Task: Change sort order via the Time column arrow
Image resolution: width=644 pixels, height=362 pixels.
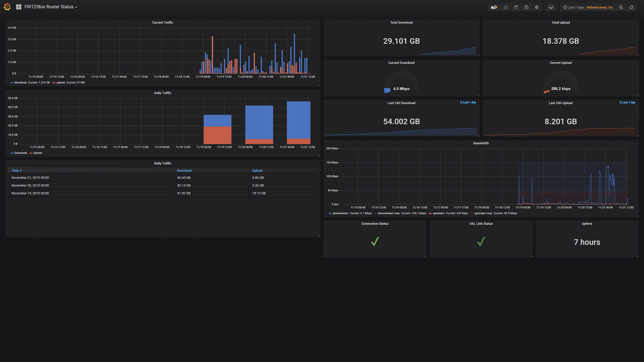Action: (x=21, y=170)
